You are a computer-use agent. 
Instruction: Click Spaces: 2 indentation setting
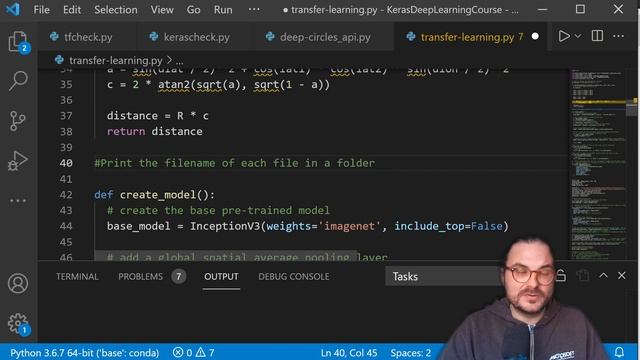[x=410, y=352]
